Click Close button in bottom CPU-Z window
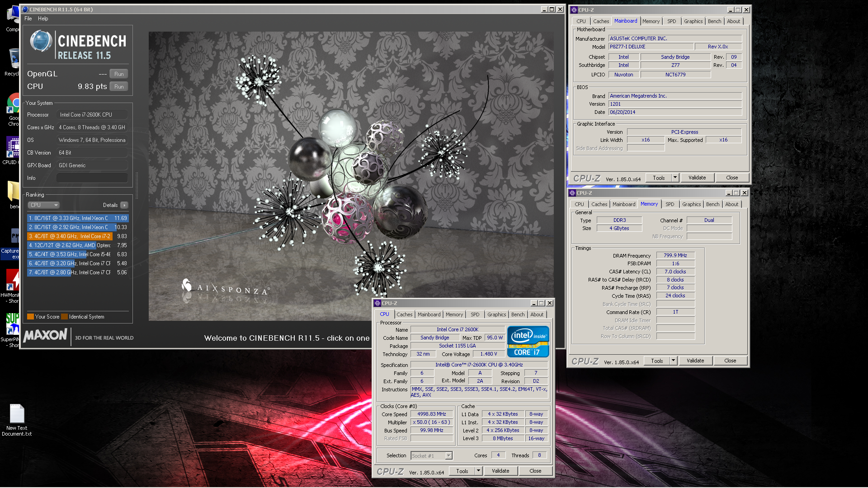 click(x=535, y=471)
